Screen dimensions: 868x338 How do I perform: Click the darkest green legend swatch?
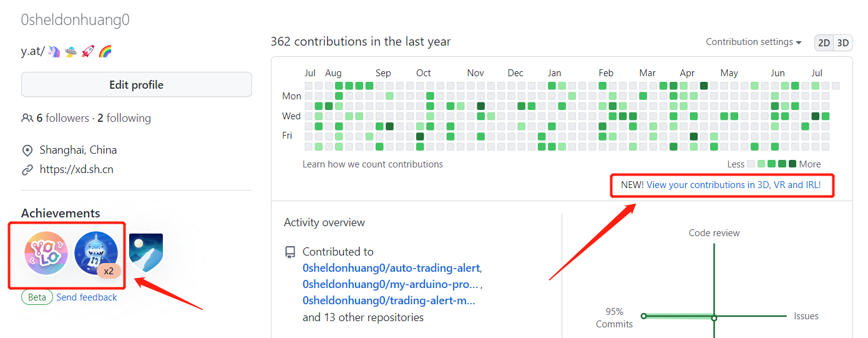pyautogui.click(x=792, y=164)
